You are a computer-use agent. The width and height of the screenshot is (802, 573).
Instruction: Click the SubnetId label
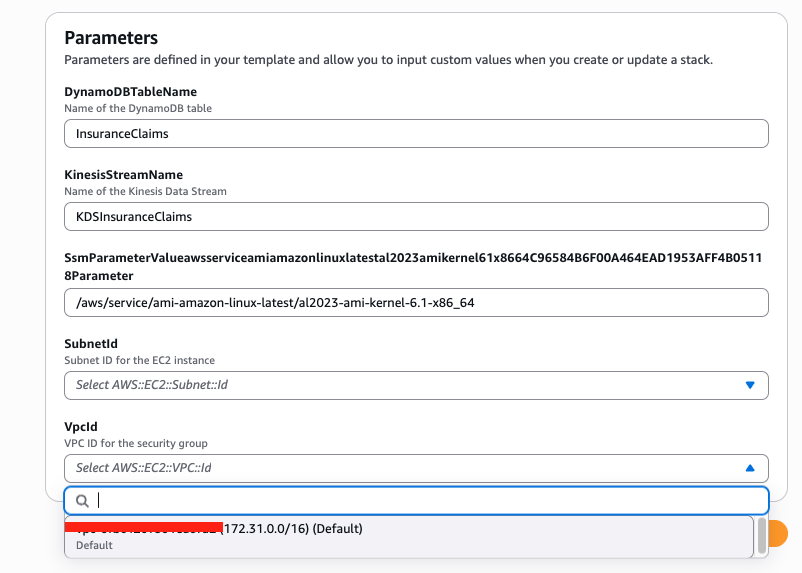click(91, 344)
